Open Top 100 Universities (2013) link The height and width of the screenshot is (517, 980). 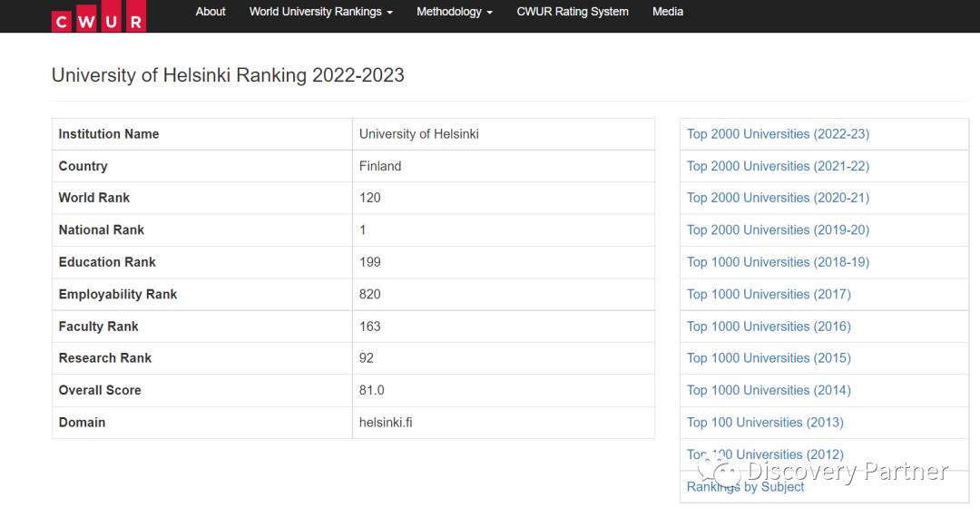click(765, 423)
